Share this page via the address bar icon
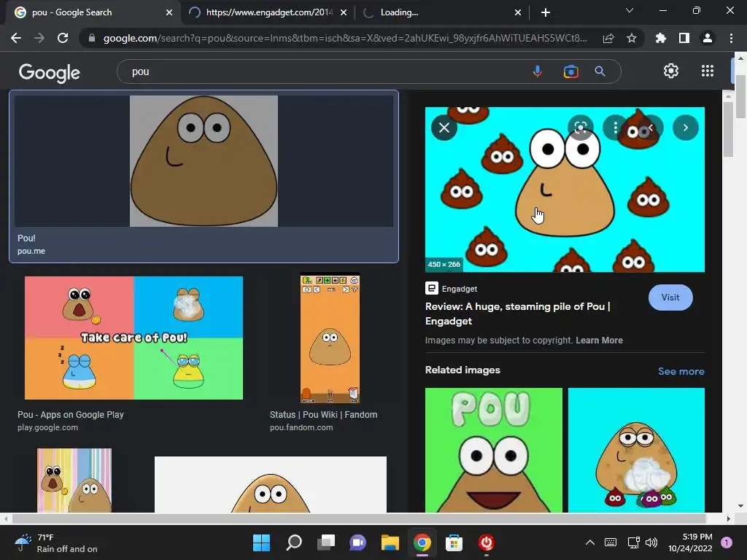Viewport: 747px width, 560px height. point(608,38)
